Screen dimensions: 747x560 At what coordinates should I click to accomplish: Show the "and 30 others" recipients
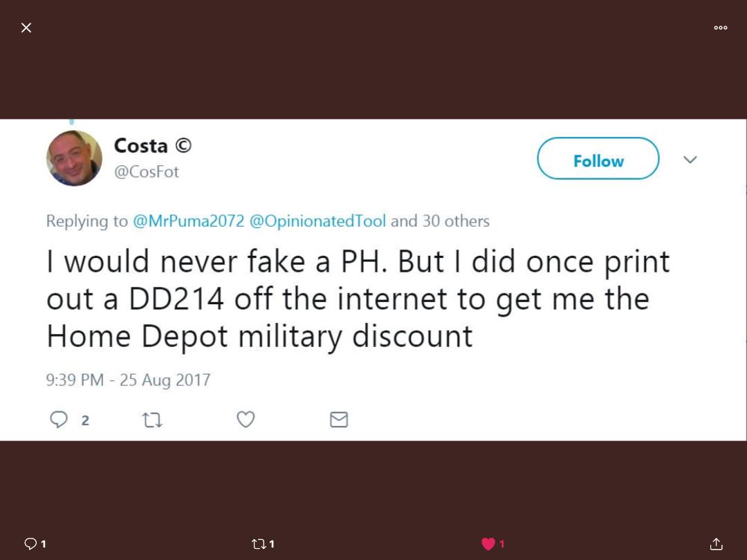440,221
